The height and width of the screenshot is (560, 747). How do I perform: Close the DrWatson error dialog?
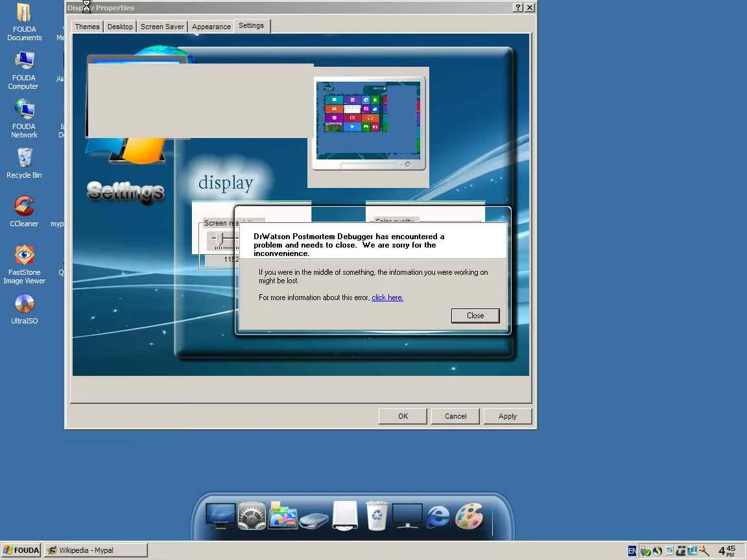(475, 316)
